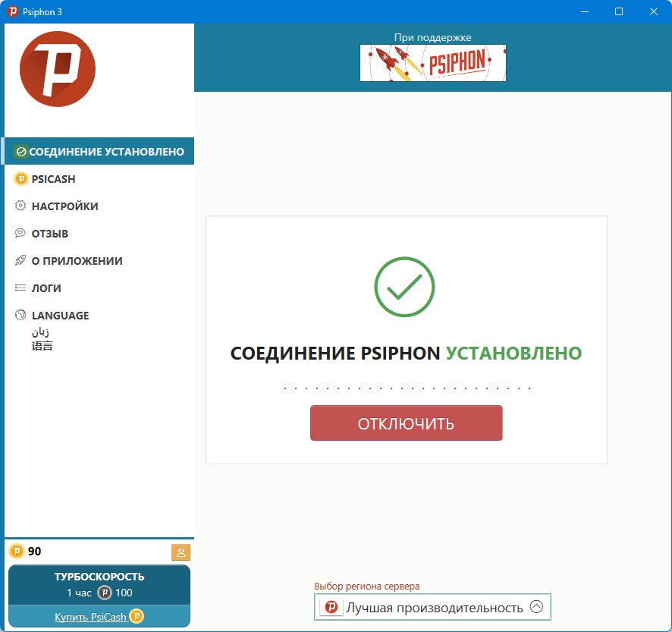Viewport: 672px width, 632px height.
Task: Open the PsiCash account user icon
Action: pos(181,552)
